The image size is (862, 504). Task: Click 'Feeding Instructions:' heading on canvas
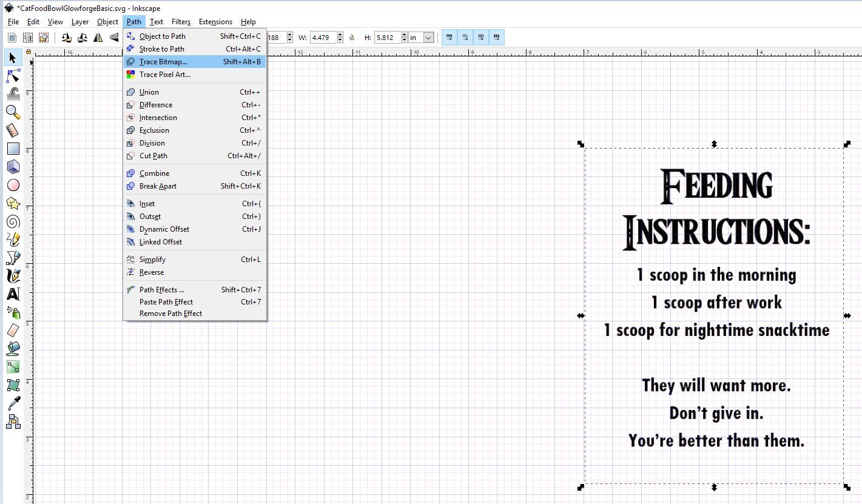(716, 210)
